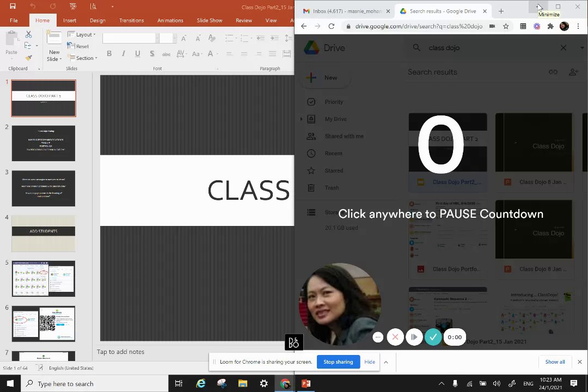Switch to the Gmail Inbox tab
This screenshot has height=392, width=588.
point(346,11)
